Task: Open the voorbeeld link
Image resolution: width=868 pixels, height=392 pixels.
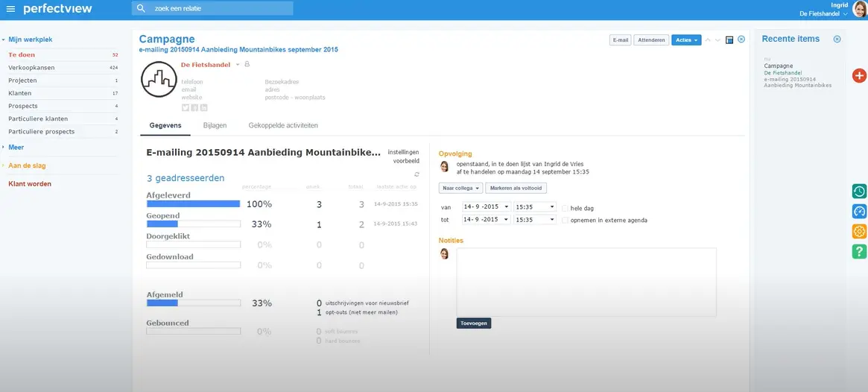Action: pyautogui.click(x=406, y=161)
